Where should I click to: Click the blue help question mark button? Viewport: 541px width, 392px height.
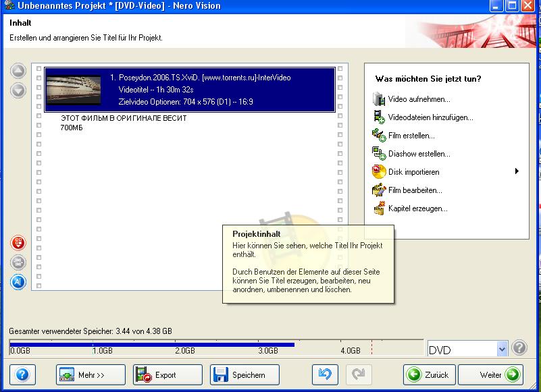22,374
